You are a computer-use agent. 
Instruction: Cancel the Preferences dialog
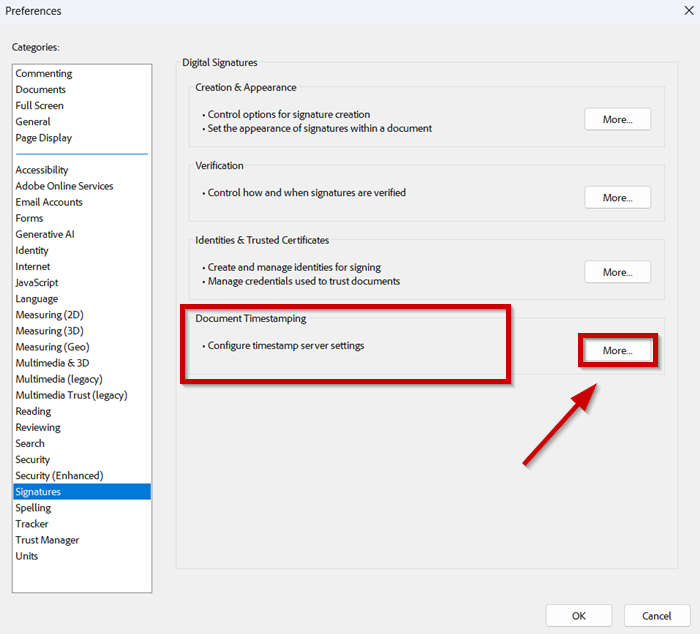pyautogui.click(x=656, y=616)
